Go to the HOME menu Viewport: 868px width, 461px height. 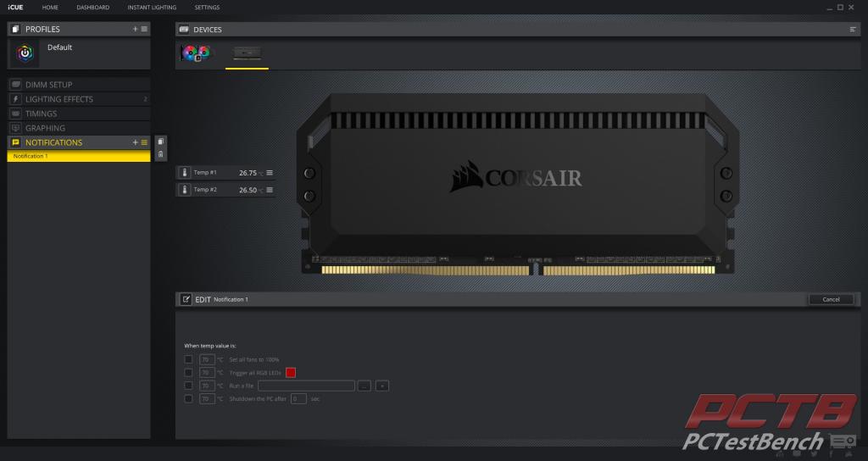pos(50,7)
